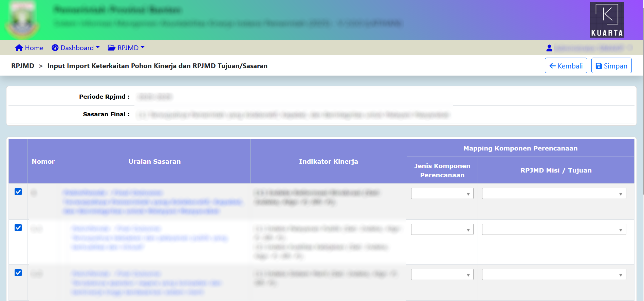The height and width of the screenshot is (301, 644).
Task: Open third row RPJMD Misi / Tujuan dropdown
Action: [554, 275]
